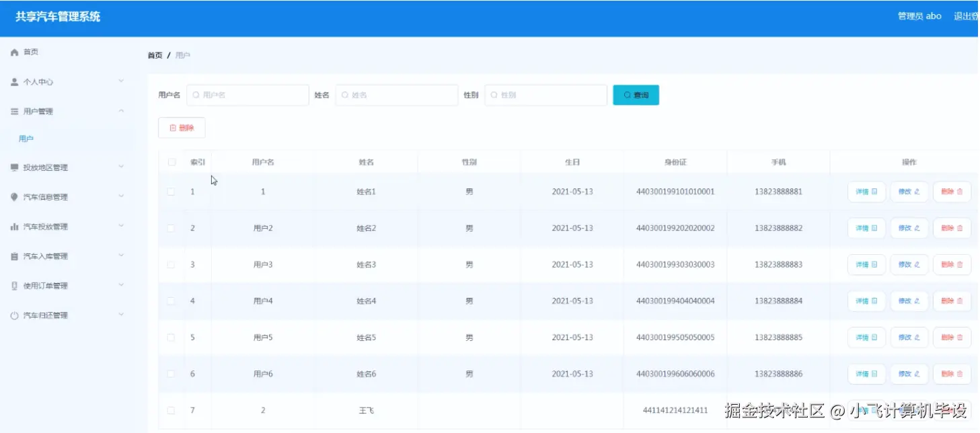Click the 用户6 username cell
980x433 pixels.
pos(263,373)
